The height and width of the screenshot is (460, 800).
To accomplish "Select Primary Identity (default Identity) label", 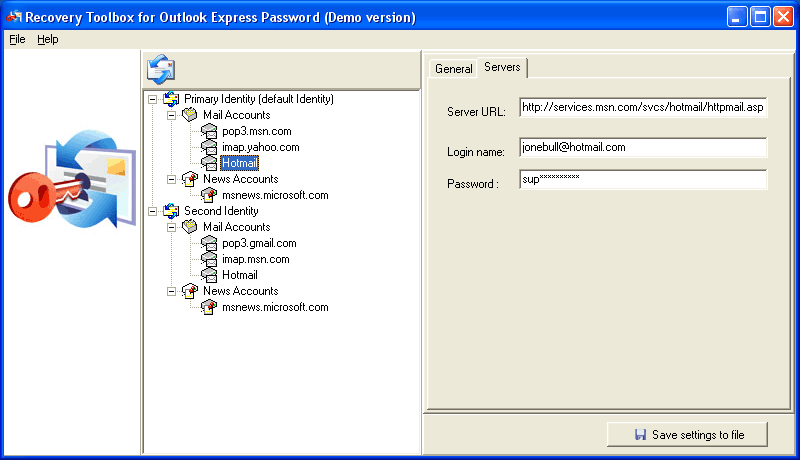I will [x=259, y=99].
